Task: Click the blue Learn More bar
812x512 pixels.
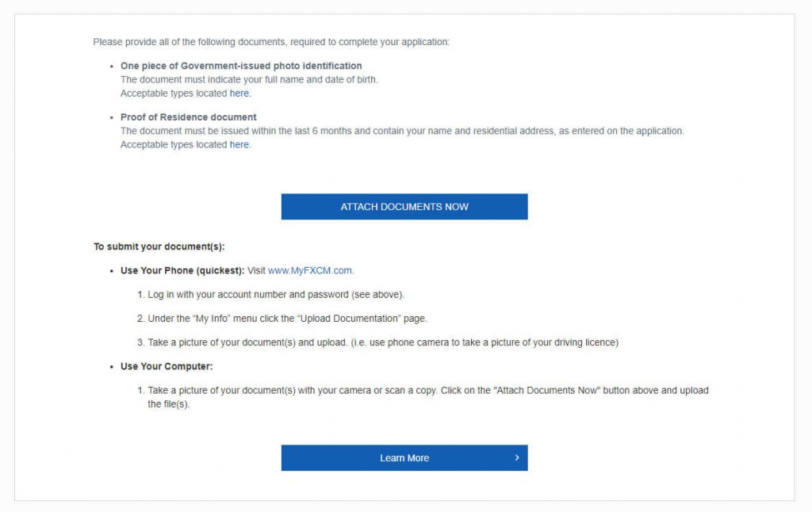Action: (x=404, y=457)
